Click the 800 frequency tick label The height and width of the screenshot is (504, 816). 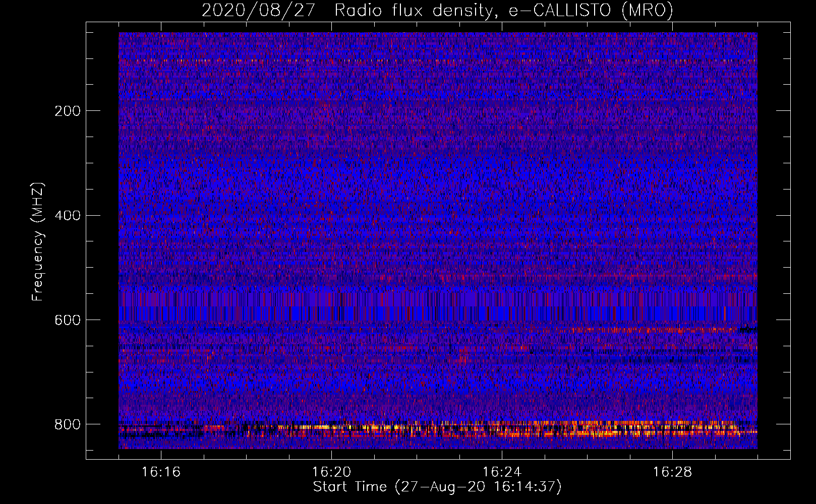[x=68, y=424]
